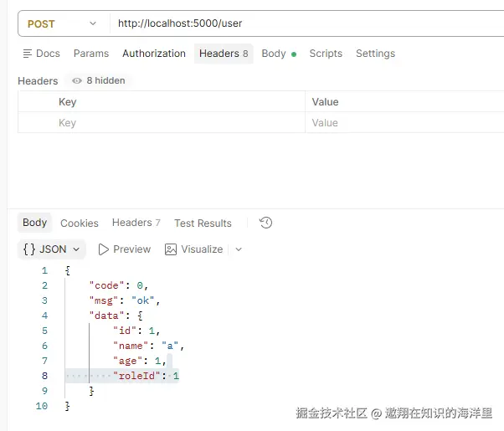Click the empty header Value field

pyautogui.click(x=404, y=123)
